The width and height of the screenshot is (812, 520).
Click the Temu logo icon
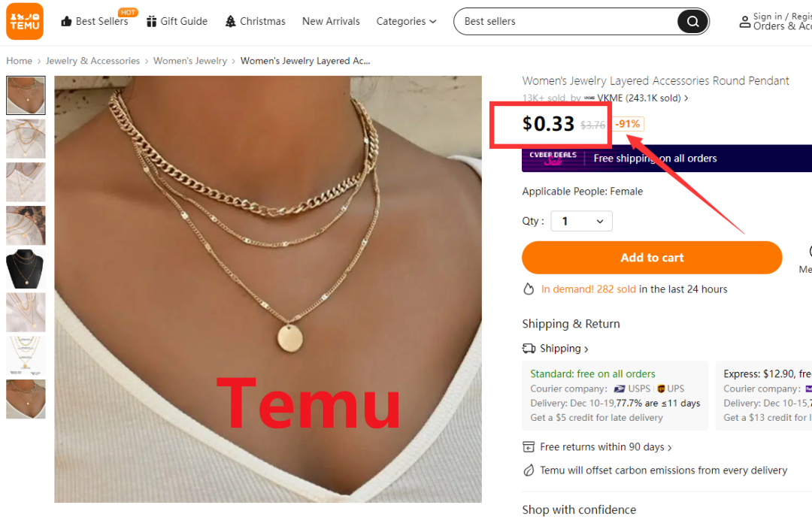point(25,21)
